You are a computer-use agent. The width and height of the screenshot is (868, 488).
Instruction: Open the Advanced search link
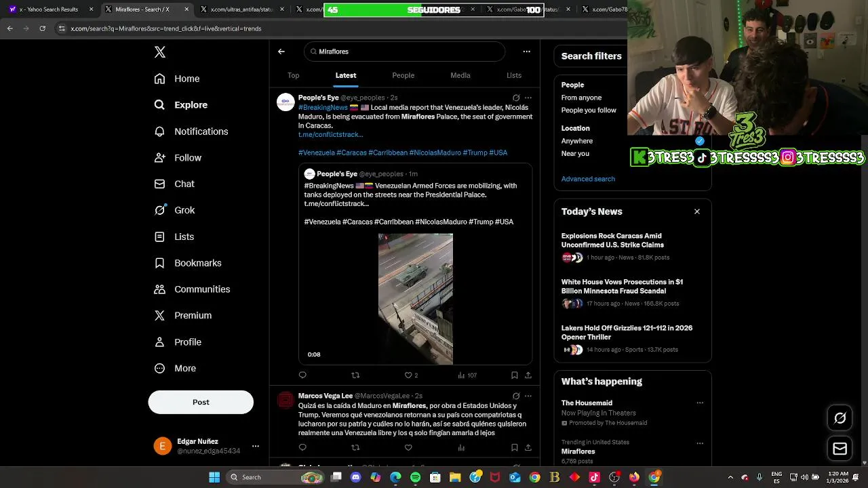588,179
